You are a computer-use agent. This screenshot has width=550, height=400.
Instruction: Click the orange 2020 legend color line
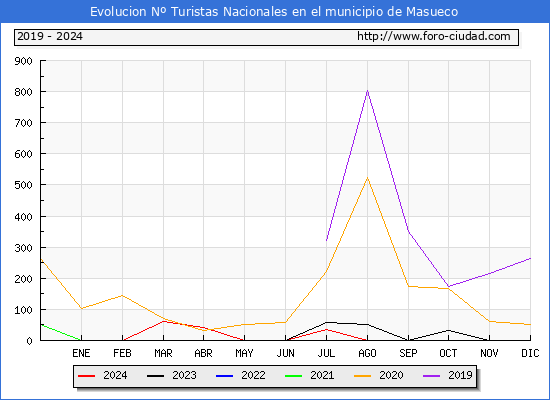[x=362, y=376]
